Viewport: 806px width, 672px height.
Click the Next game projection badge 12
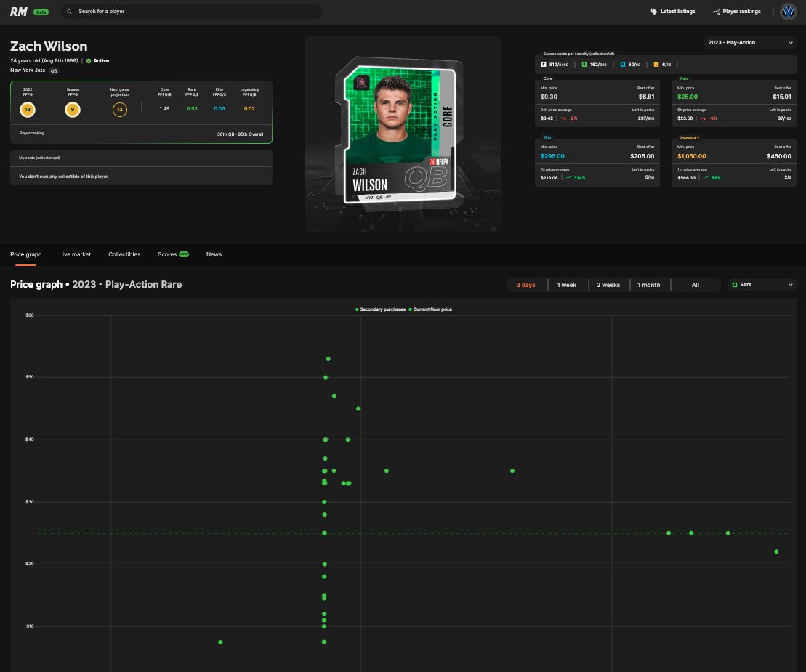coord(120,110)
